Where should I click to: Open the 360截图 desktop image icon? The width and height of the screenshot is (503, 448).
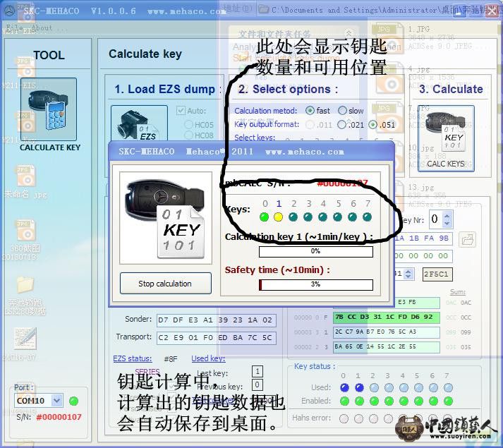25,239
